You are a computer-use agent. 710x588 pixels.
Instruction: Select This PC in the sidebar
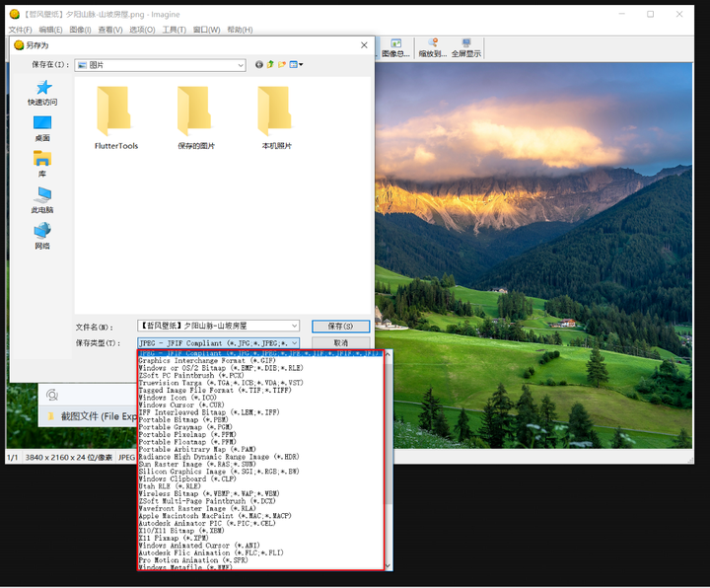pos(42,200)
